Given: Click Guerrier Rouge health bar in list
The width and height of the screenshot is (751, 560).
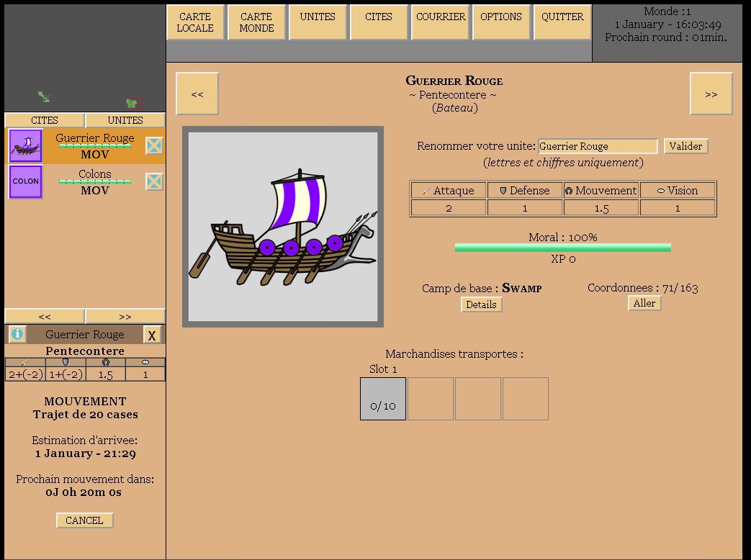Looking at the screenshot, I should click(x=95, y=145).
